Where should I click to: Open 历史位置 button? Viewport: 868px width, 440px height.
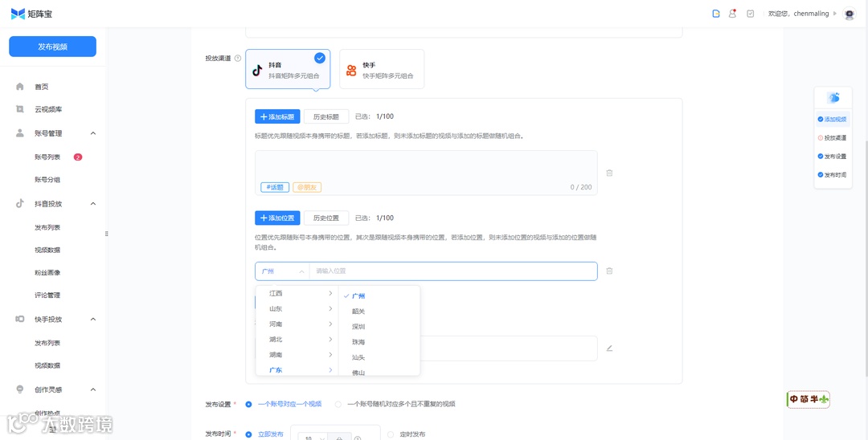[x=326, y=218]
